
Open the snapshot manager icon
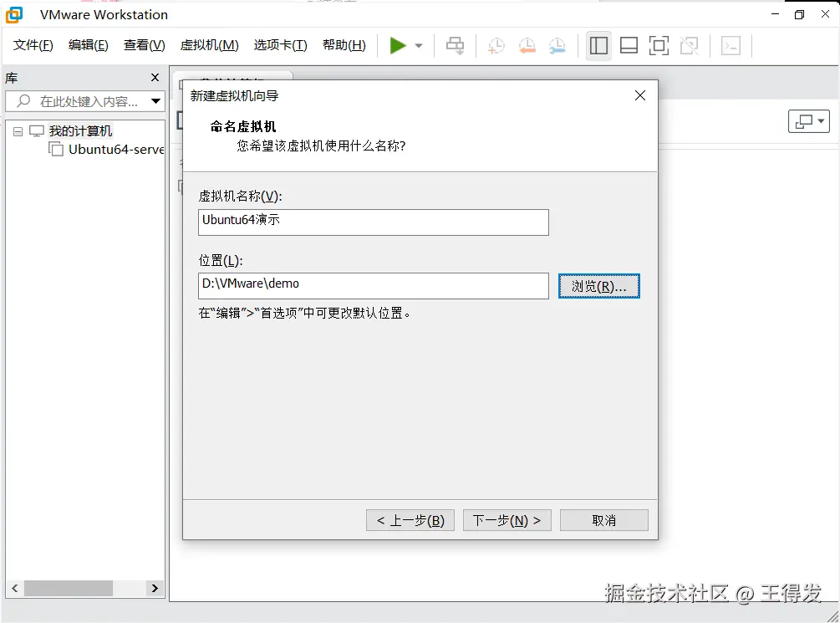click(x=557, y=45)
